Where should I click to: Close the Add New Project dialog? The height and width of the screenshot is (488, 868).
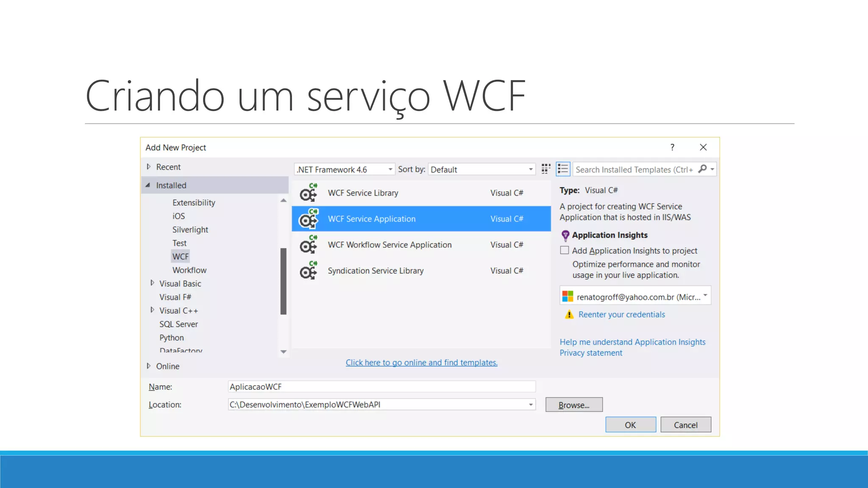pyautogui.click(x=703, y=147)
